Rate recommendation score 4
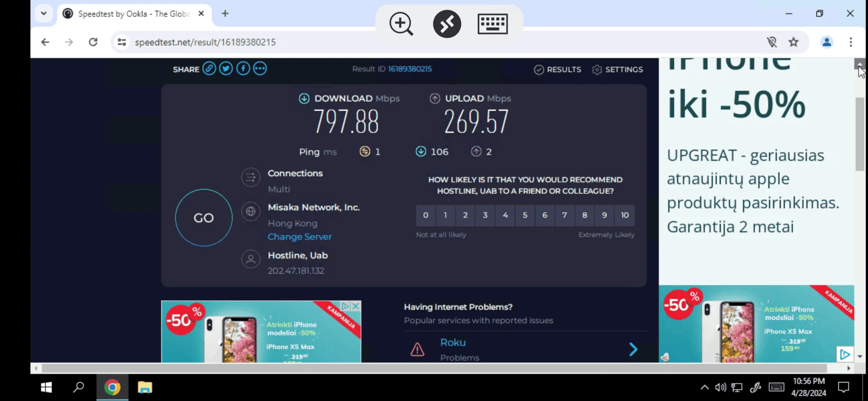Screen dimensions: 868x401 [505, 215]
